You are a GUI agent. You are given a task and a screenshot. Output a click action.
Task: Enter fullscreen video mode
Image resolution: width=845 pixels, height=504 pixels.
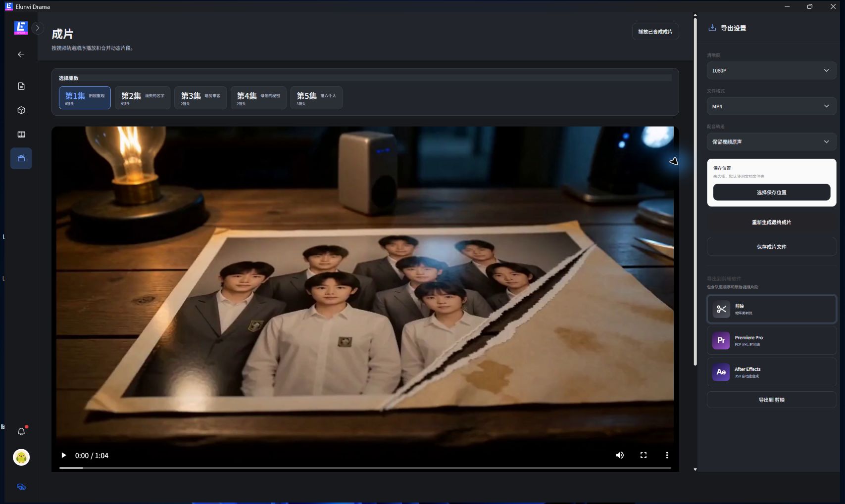(644, 455)
